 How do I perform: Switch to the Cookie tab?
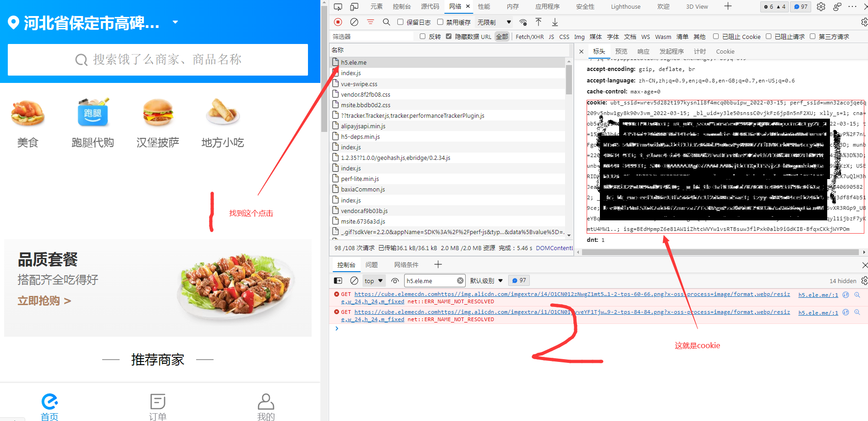click(x=725, y=51)
